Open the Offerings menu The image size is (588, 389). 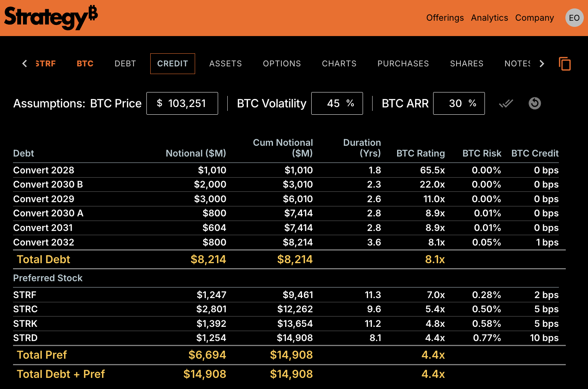(x=445, y=18)
